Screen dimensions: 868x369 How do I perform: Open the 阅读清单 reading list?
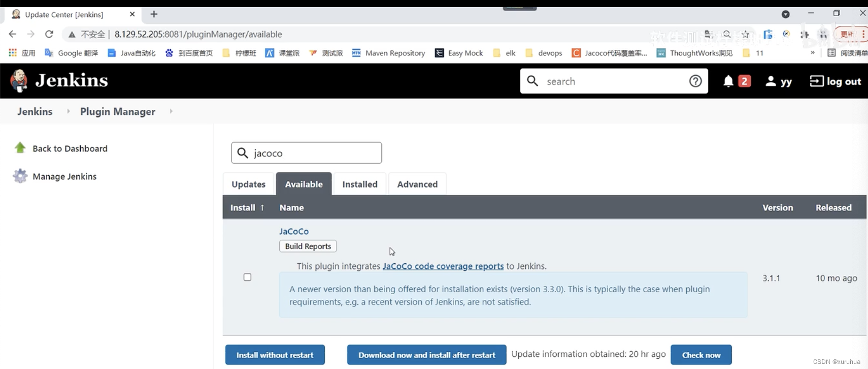[847, 53]
